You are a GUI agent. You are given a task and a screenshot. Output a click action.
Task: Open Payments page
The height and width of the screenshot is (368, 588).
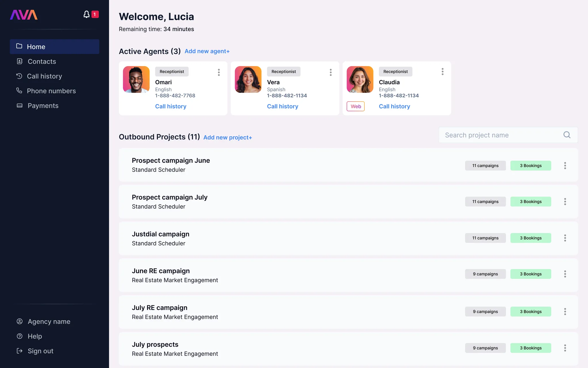43,106
